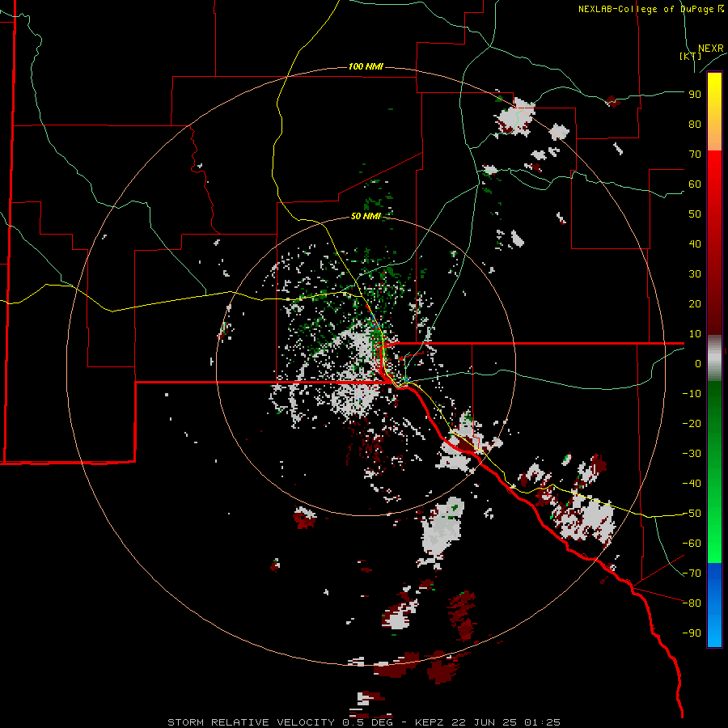The height and width of the screenshot is (728, 728).
Task: Pick the blue segment of the velocity color bar
Action: (714, 605)
